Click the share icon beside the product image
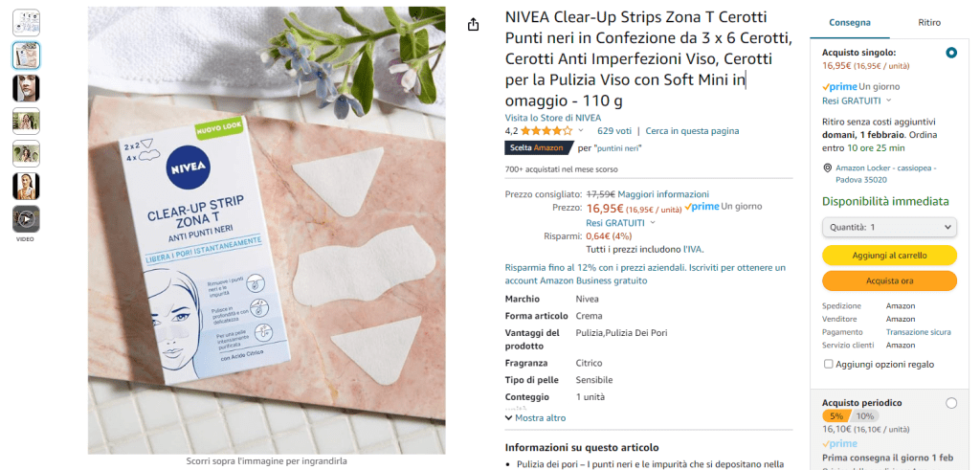980x470 pixels. 473,24
